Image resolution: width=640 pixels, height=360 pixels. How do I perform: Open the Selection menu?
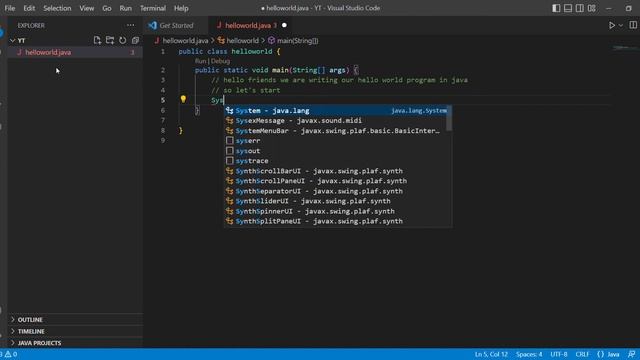pyautogui.click(x=57, y=8)
